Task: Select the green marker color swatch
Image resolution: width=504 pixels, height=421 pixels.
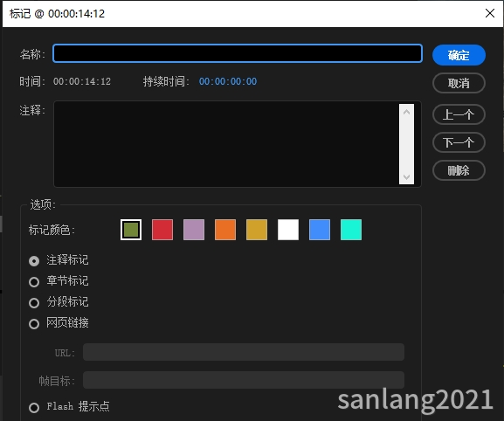Action: (131, 230)
